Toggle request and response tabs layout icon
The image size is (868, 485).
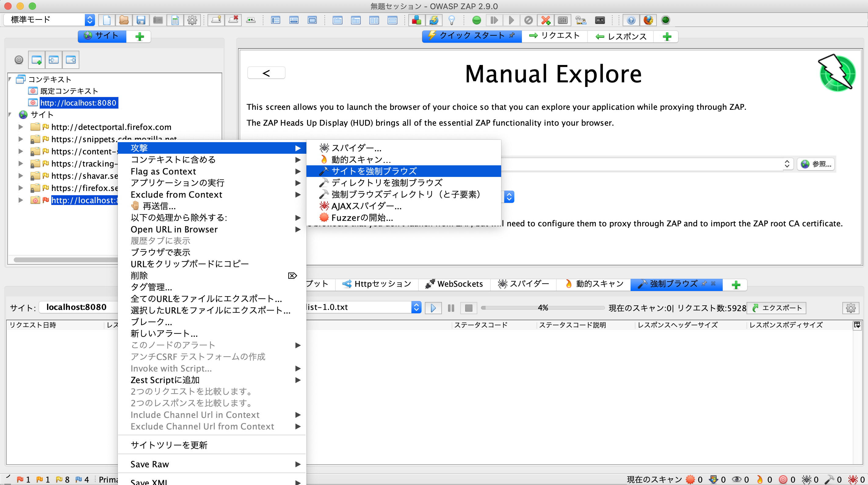[337, 20]
